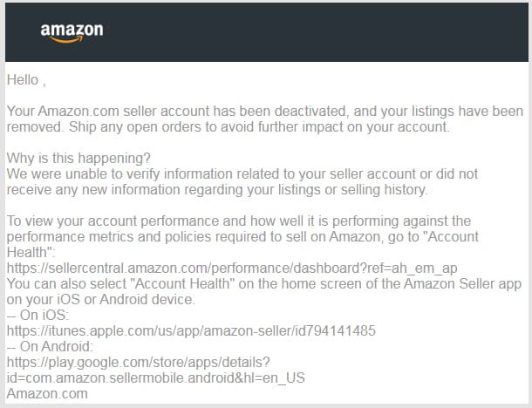This screenshot has height=408, width=532.
Task: Click the "Why is this happening?" heading
Action: [x=78, y=159]
